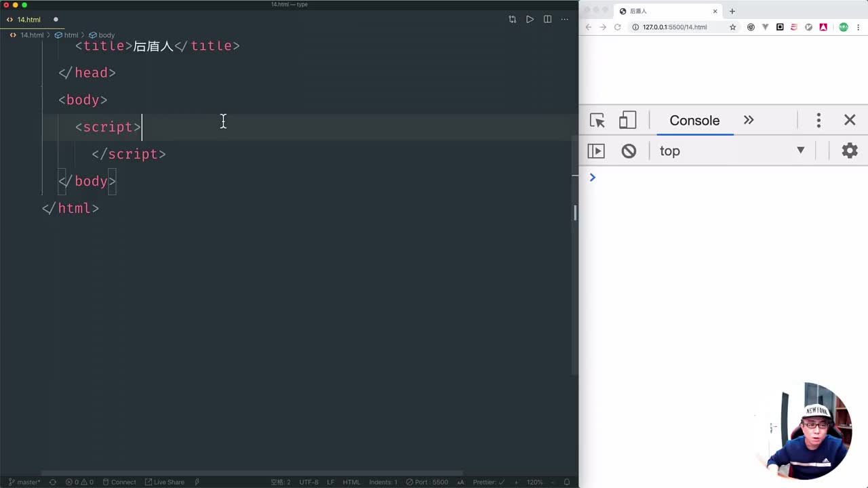Close the 后盾人 browser tab
Viewport: 868px width, 488px height.
(715, 11)
